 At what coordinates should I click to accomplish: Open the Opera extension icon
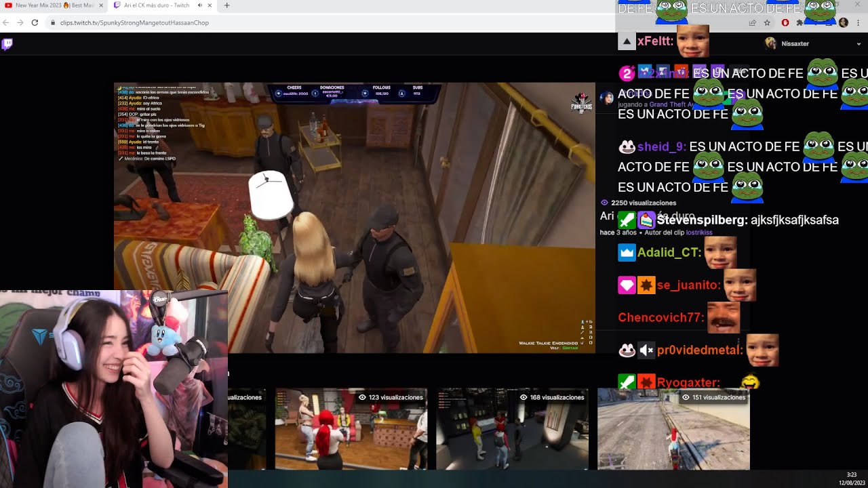pyautogui.click(x=785, y=22)
